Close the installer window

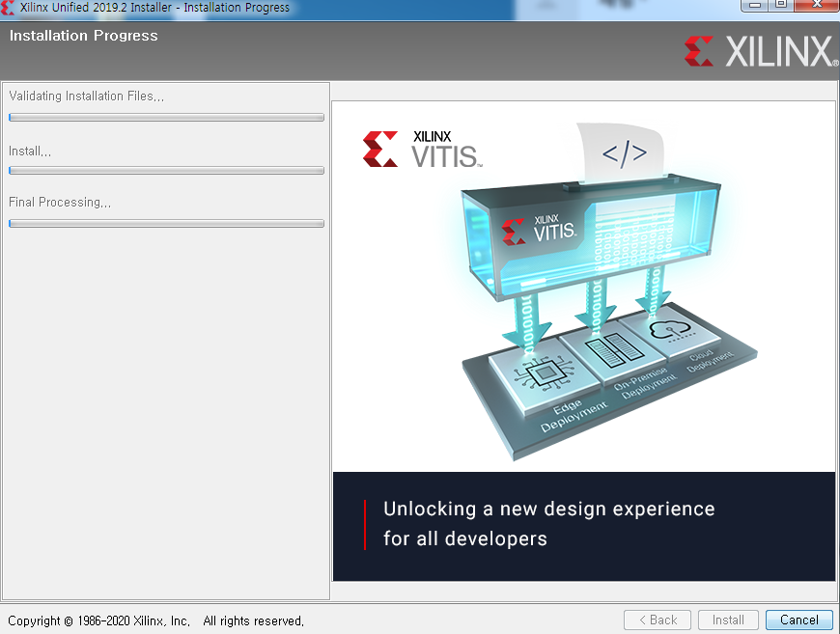(817, 6)
